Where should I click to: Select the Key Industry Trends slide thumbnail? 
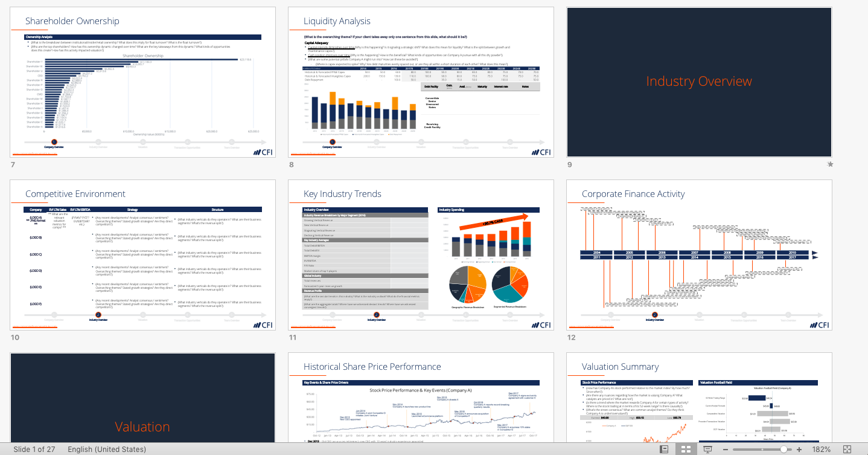click(421, 255)
